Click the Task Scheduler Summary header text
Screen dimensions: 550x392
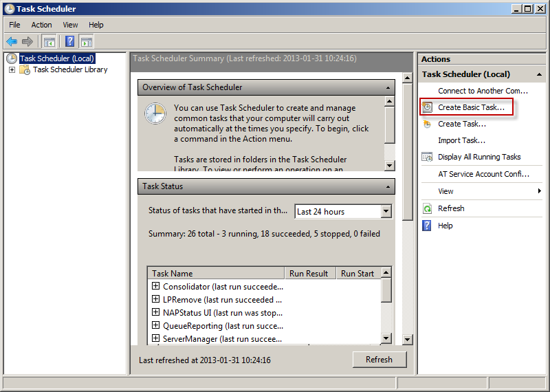point(245,58)
